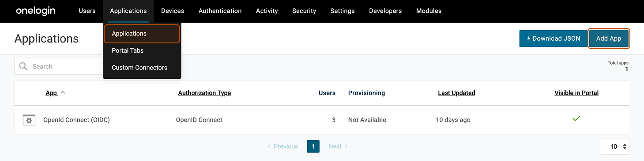644x161 pixels.
Task: Toggle the App column sort arrow
Action: pyautogui.click(x=63, y=93)
